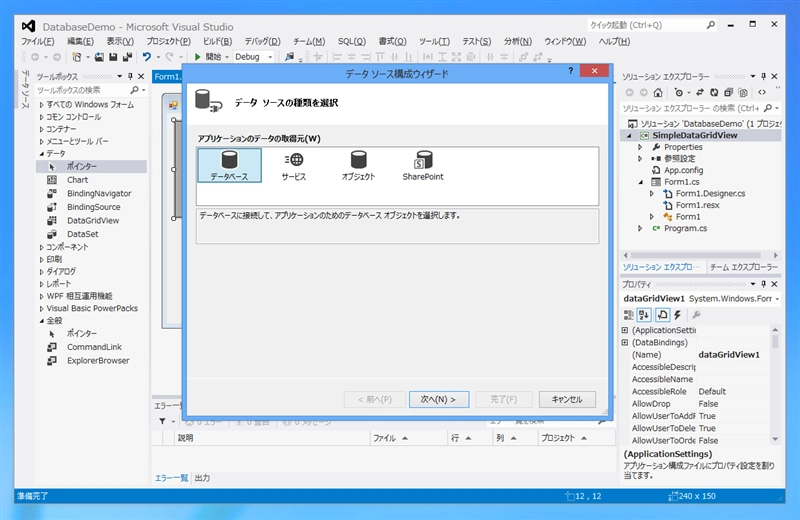
Task: Click the Solution Explorer horizontal scrollbar
Action: tap(700, 255)
